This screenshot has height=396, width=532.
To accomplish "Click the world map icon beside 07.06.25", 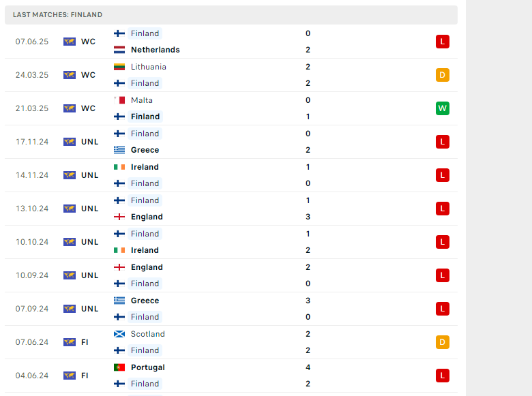I will (70, 42).
